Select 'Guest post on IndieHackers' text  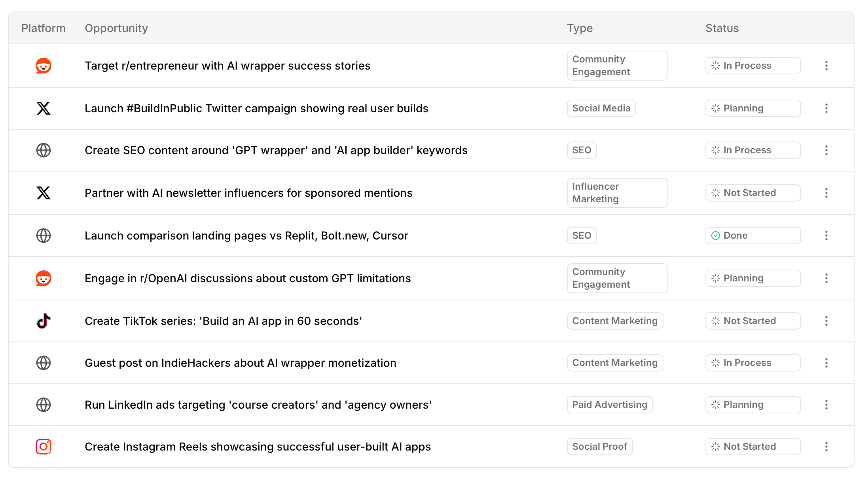click(241, 363)
